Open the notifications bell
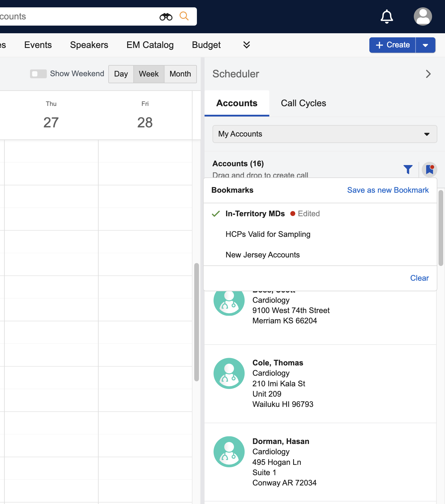 387,16
